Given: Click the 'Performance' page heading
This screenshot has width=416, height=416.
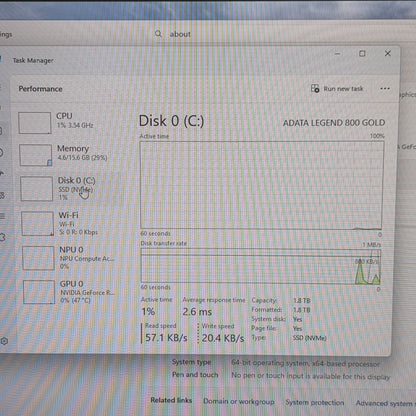Looking at the screenshot, I should (x=40, y=89).
